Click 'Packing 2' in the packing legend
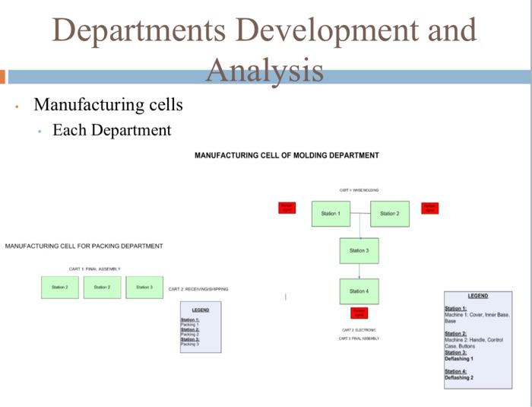The width and height of the screenshot is (532, 407). pyautogui.click(x=190, y=334)
